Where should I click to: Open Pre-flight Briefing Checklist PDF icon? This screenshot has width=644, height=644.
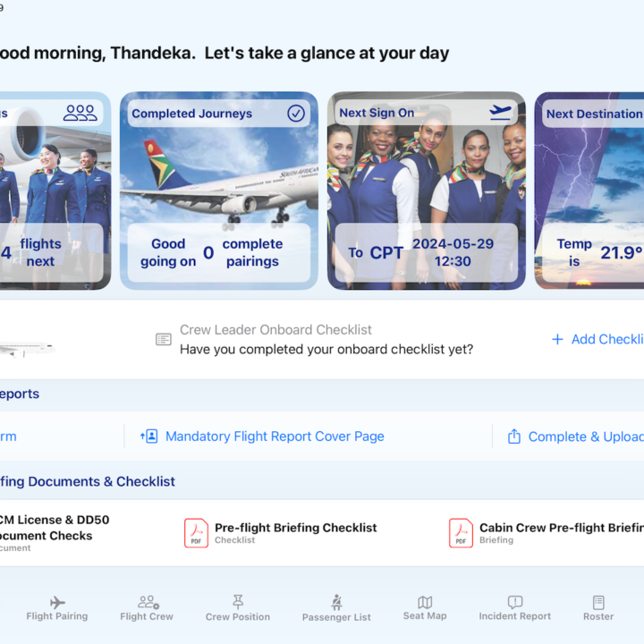196,533
